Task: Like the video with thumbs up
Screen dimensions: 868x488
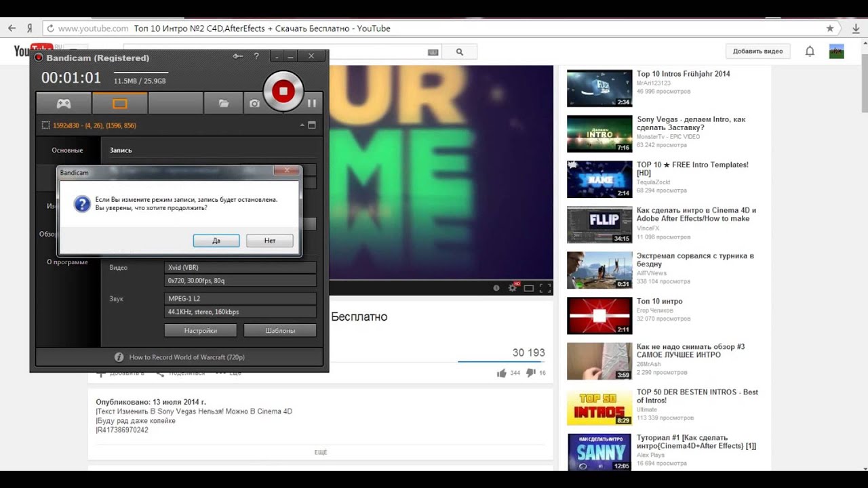Action: (502, 373)
